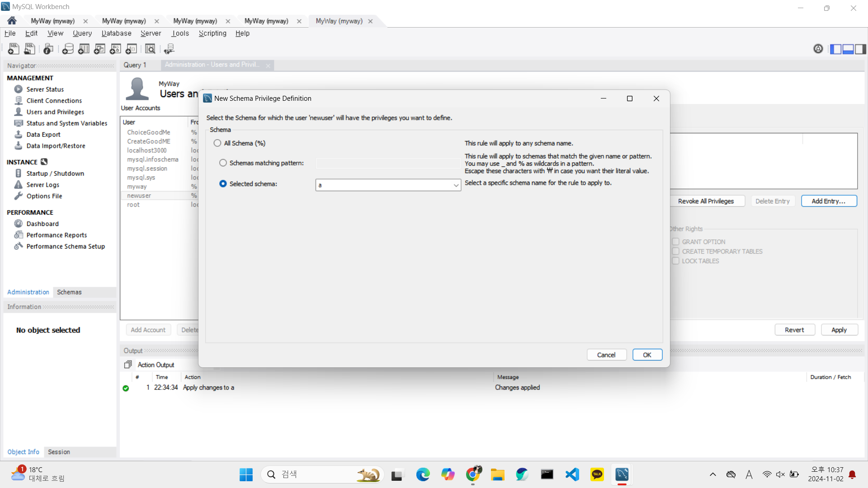The width and height of the screenshot is (868, 488).
Task: Click the create new table icon
Action: 84,49
